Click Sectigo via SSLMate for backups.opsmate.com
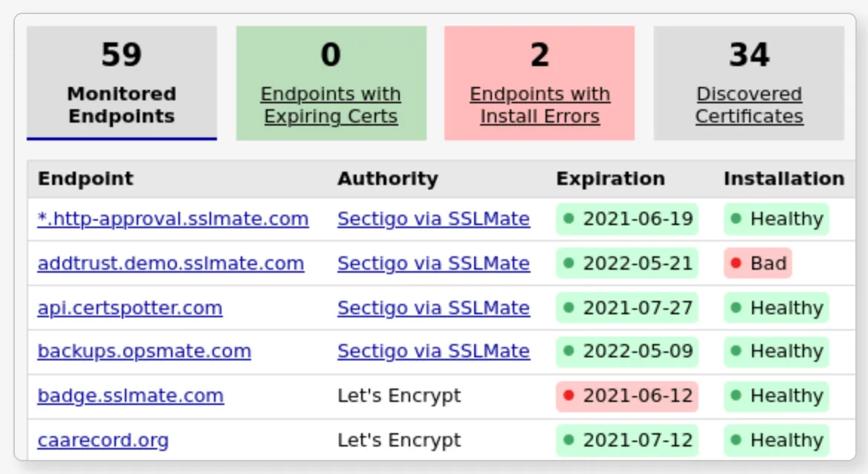The width and height of the screenshot is (868, 474). [433, 351]
